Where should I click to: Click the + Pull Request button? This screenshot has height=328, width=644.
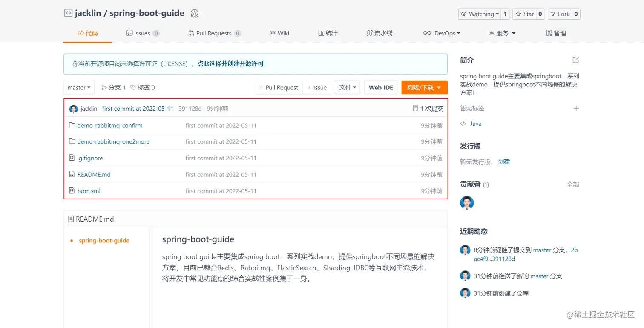(x=279, y=87)
